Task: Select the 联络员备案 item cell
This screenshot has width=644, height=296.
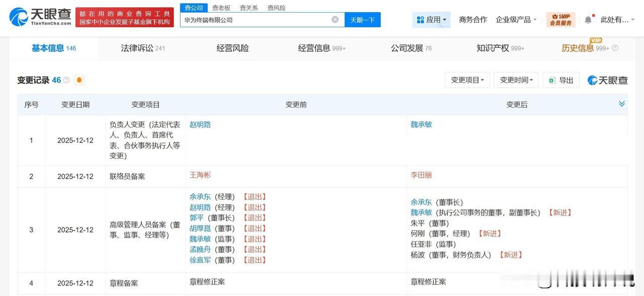Action: [x=145, y=177]
